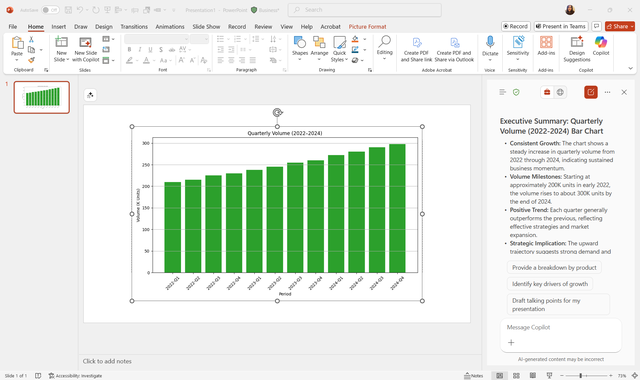The image size is (640, 380).
Task: Open Copilot pane more options
Action: [607, 92]
